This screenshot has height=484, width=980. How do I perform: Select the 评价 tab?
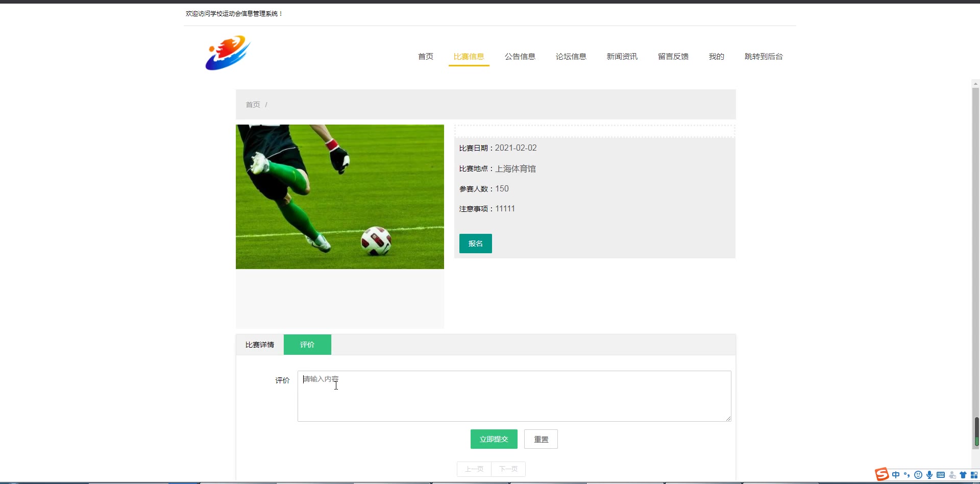307,345
